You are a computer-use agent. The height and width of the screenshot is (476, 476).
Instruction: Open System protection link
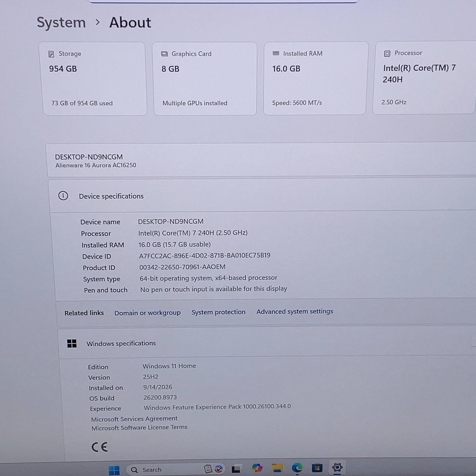(219, 312)
